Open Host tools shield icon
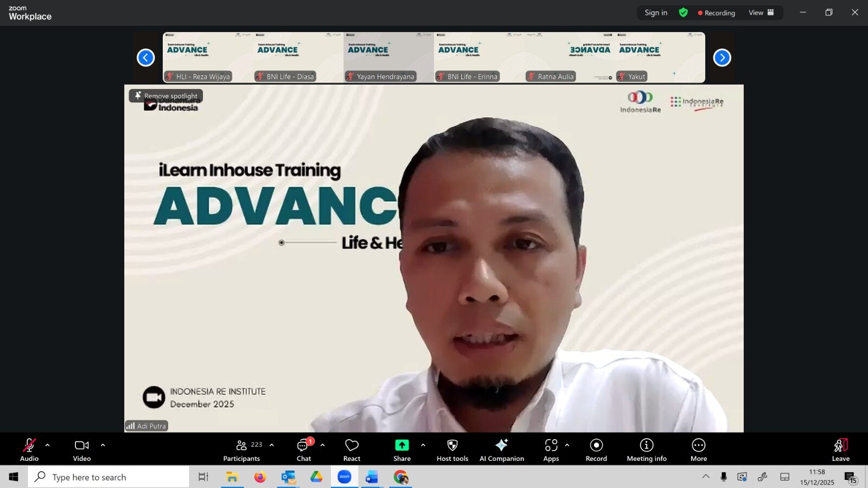The width and height of the screenshot is (868, 488). click(x=452, y=450)
